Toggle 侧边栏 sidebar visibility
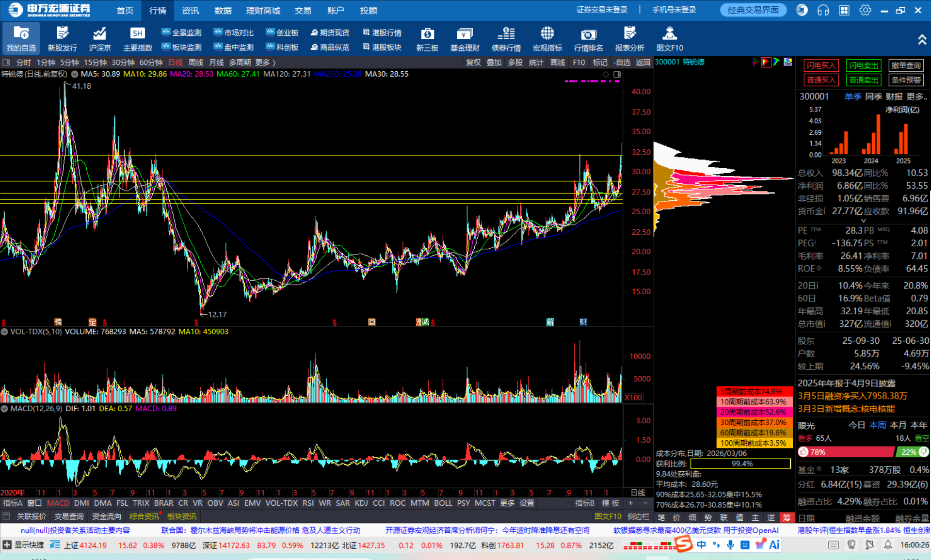 638,516
